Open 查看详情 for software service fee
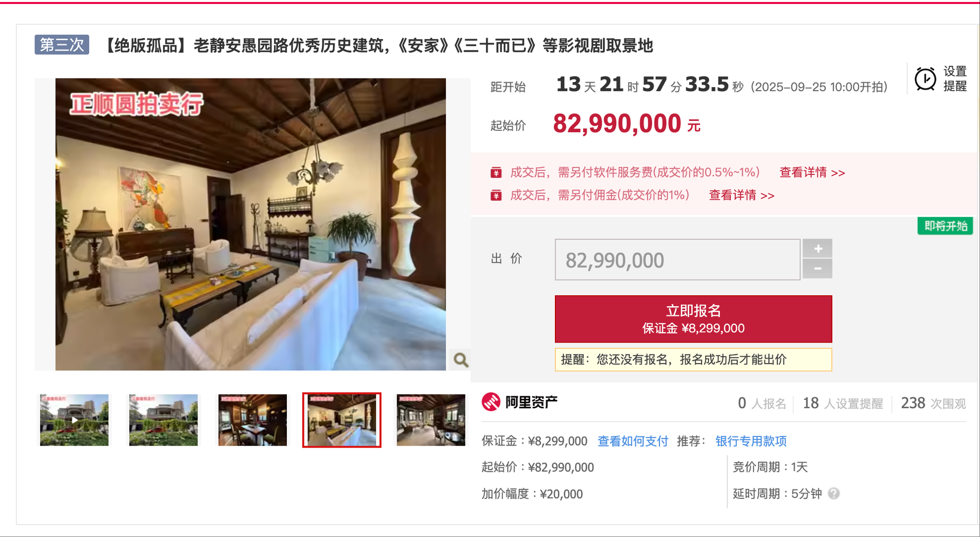This screenshot has height=537, width=980. [x=812, y=173]
